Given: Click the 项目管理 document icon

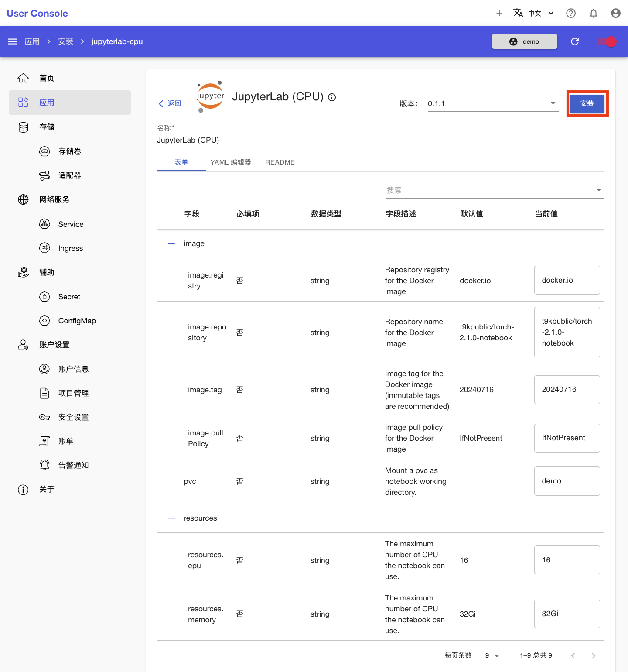Looking at the screenshot, I should coord(44,393).
